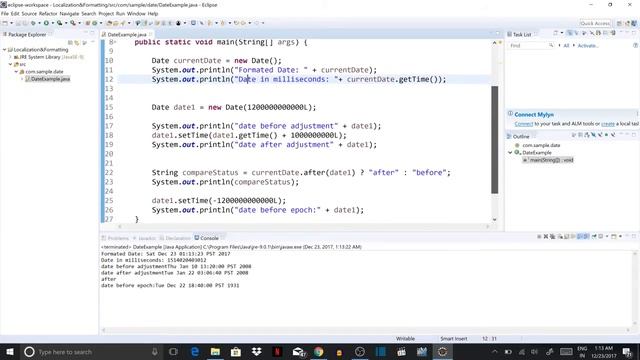Viewport: 640px width, 360px height.
Task: Click the Writable status bar entry
Action: click(405, 339)
